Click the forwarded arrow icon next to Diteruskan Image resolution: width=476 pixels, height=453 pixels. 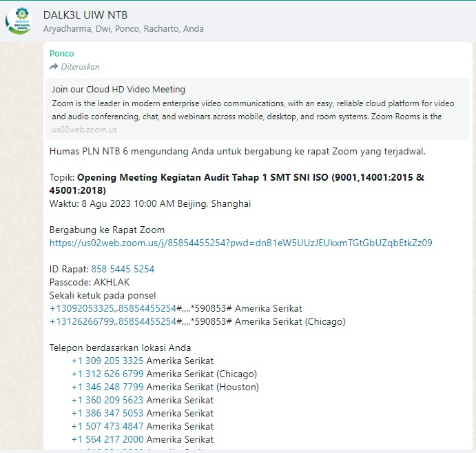tap(54, 67)
